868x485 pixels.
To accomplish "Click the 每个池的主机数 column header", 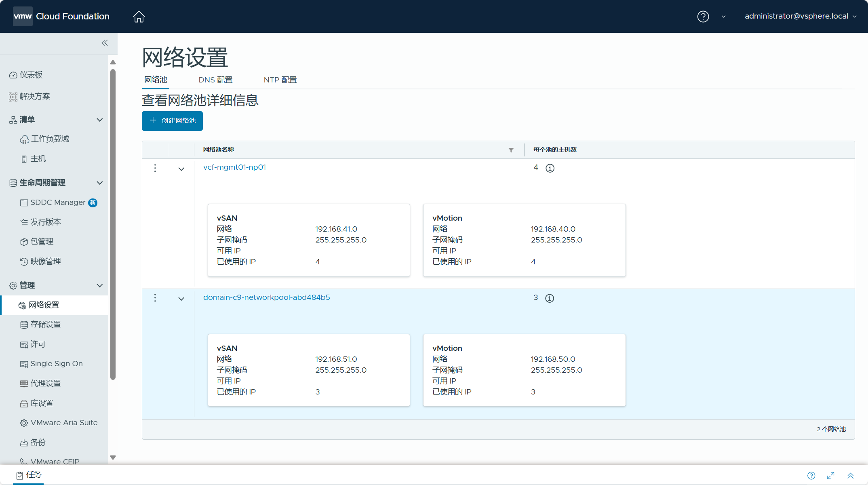I will [555, 150].
